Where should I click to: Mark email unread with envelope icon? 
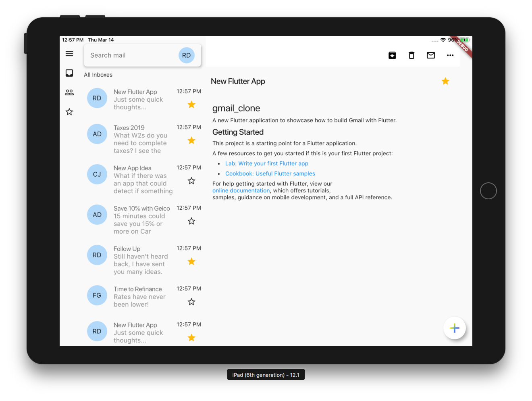[431, 55]
